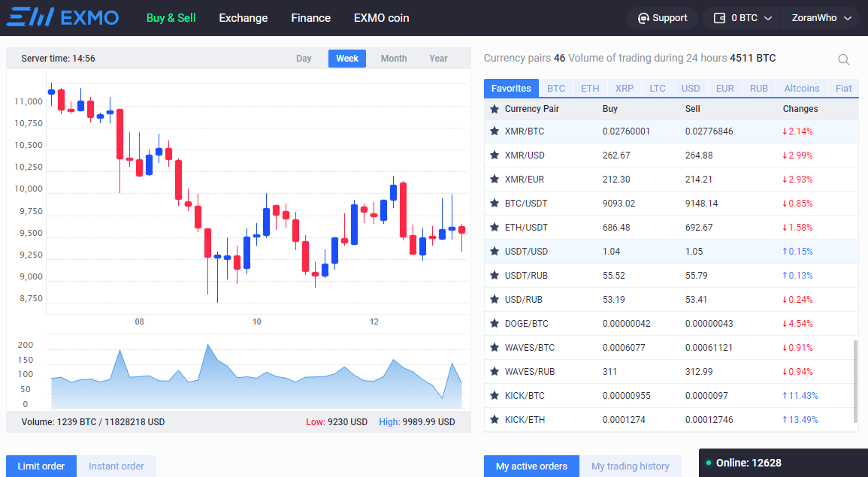
Task: Select the ETH/USDT pair name
Action: (x=526, y=228)
